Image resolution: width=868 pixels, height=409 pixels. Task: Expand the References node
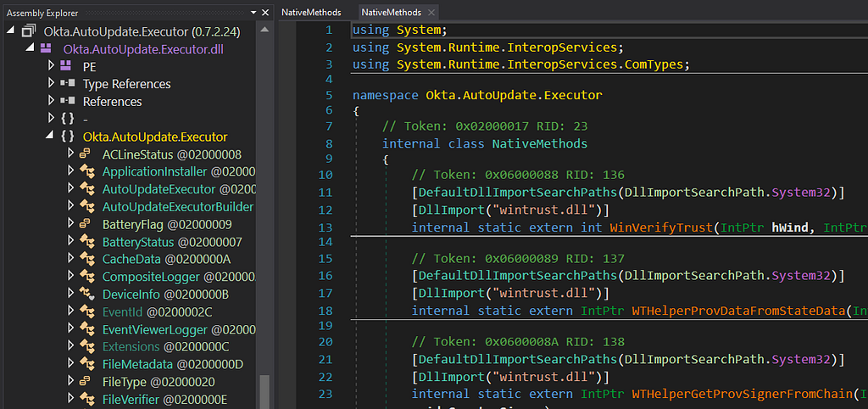(x=51, y=102)
